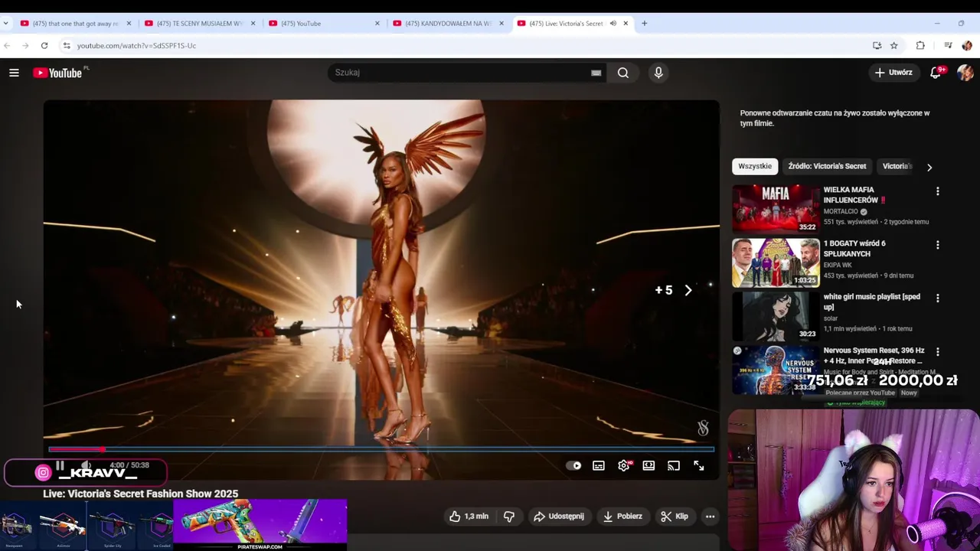Pause the video in the player
The image size is (980, 551).
[60, 465]
